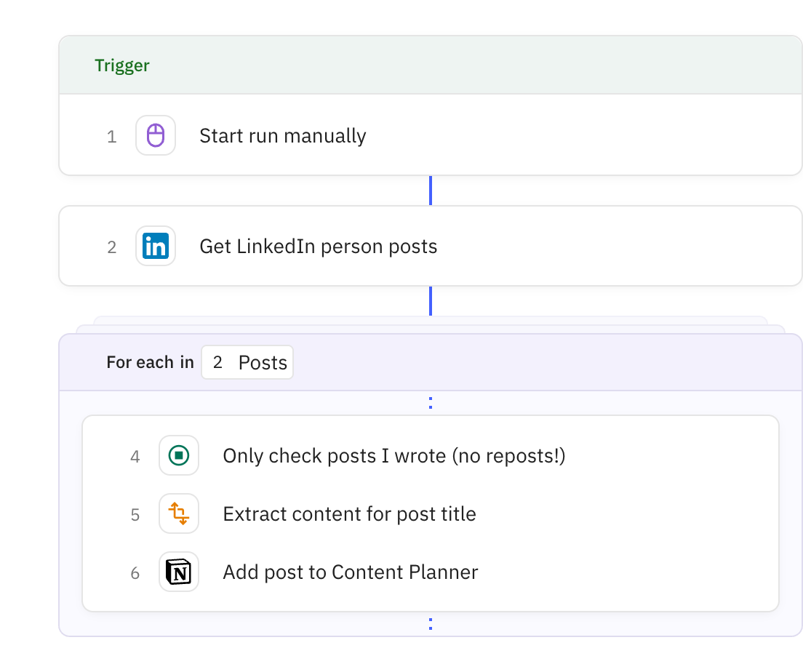Click the Trigger section header

pos(122,65)
